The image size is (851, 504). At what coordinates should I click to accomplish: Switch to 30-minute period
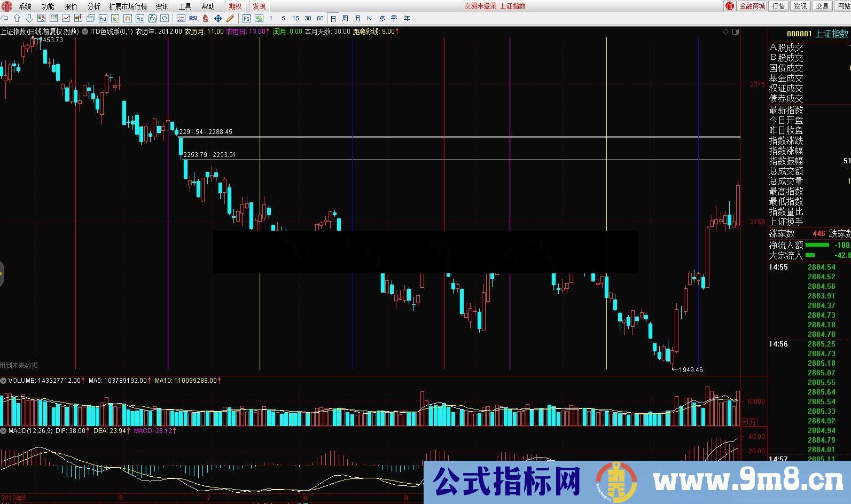pyautogui.click(x=308, y=18)
